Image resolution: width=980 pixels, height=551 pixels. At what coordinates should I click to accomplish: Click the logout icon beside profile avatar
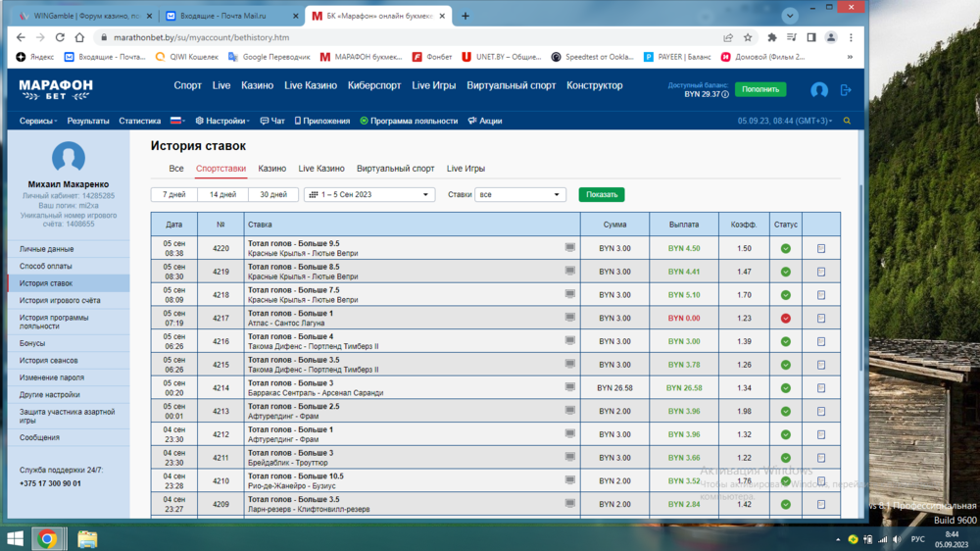click(846, 89)
